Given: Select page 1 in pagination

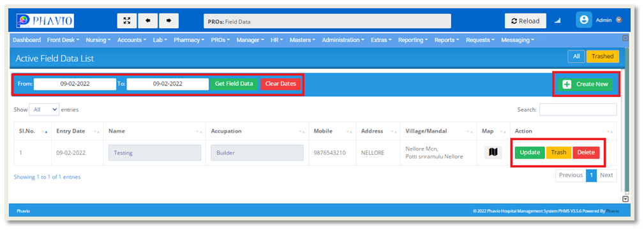Looking at the screenshot, I should click(x=591, y=175).
